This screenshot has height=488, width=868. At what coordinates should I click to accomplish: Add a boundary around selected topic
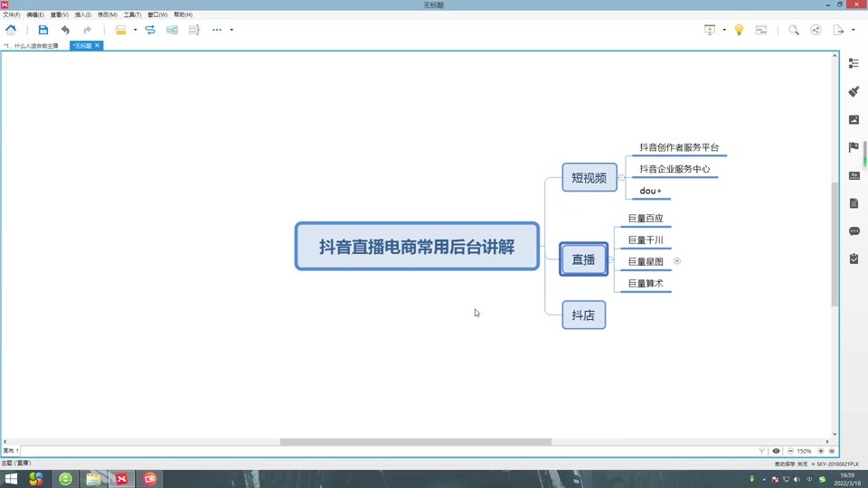172,30
